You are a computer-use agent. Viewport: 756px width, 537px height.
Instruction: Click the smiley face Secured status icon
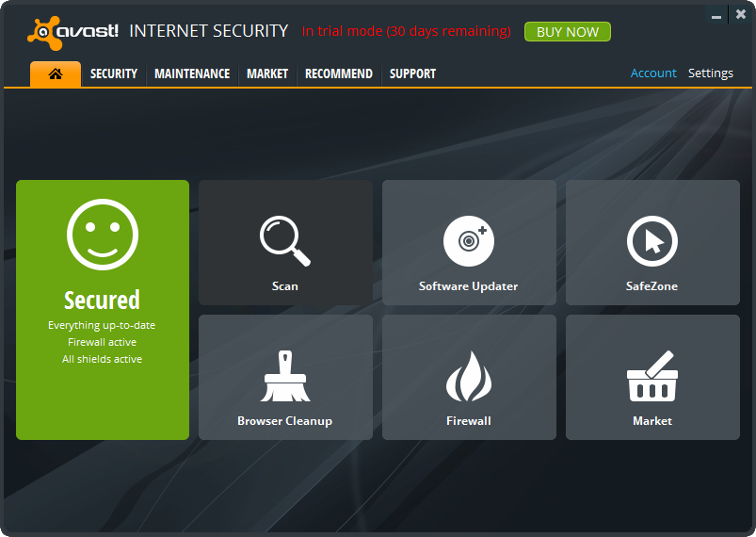(x=103, y=235)
